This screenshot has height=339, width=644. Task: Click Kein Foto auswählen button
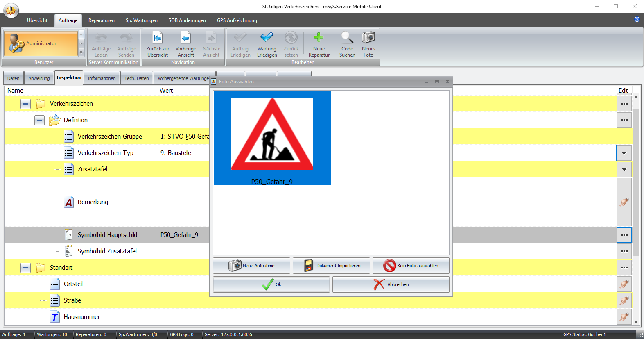tap(411, 266)
